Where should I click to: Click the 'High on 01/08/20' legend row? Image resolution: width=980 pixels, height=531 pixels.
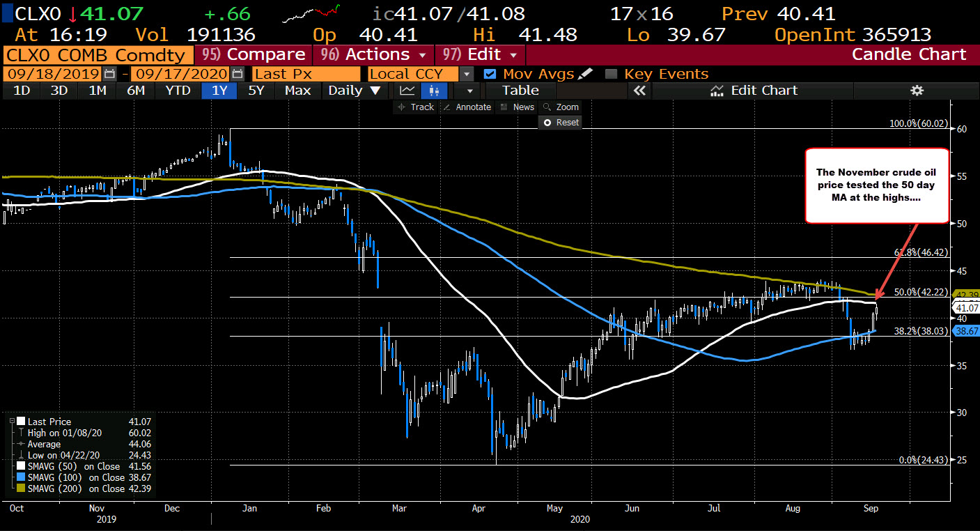point(88,433)
